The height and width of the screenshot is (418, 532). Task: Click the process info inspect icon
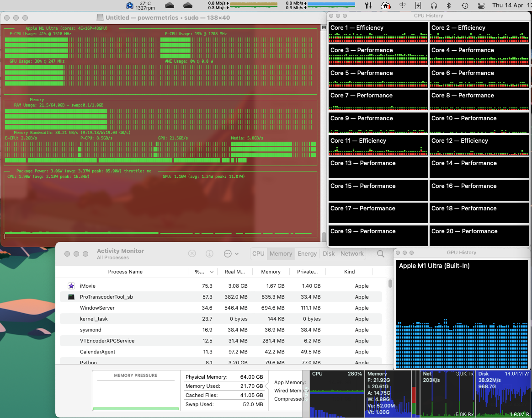[209, 254]
